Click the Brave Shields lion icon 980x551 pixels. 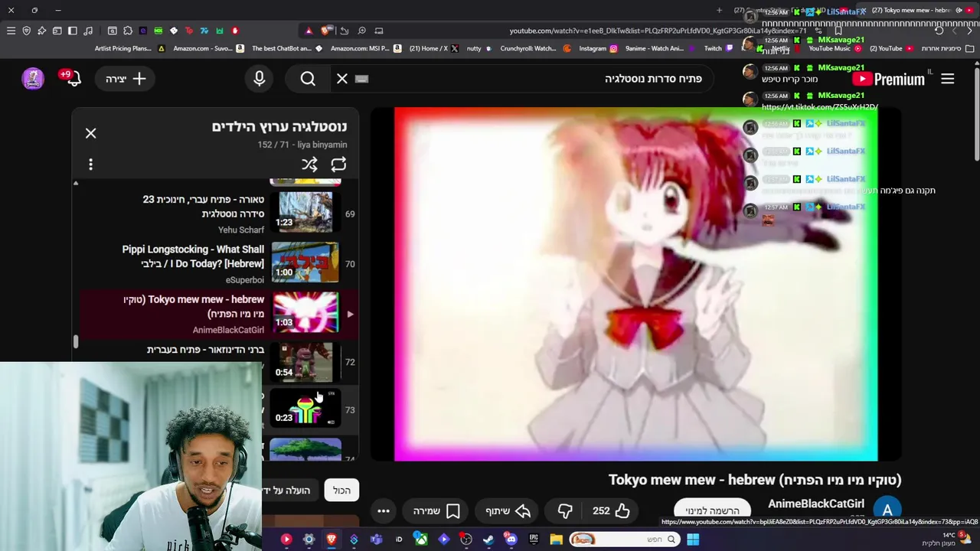coord(326,31)
